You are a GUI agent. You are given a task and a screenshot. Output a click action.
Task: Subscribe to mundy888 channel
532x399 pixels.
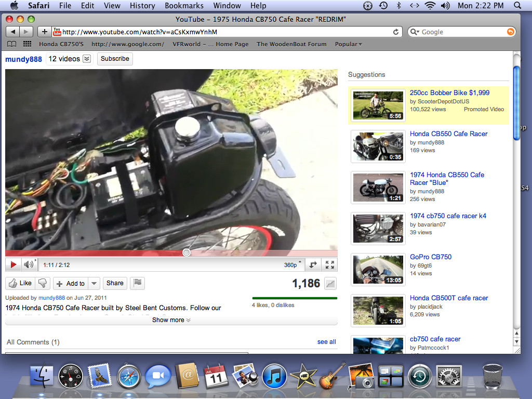click(x=115, y=59)
